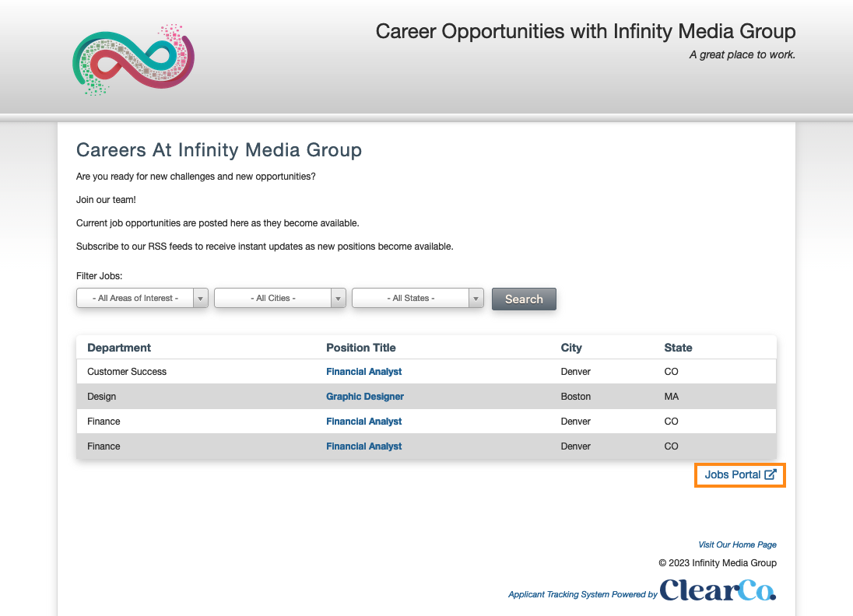
Task: Click the Position Title column header
Action: point(361,348)
